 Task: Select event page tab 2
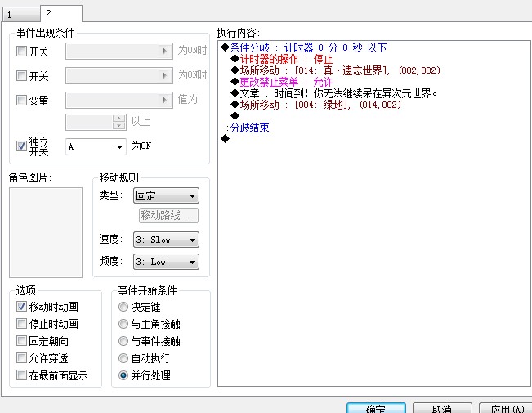tap(61, 13)
